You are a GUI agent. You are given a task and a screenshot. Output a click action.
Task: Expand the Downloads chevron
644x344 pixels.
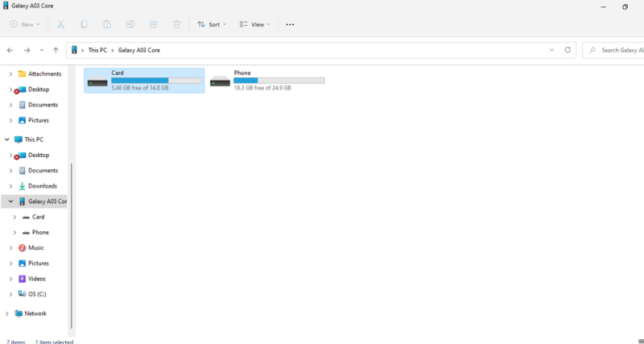[x=11, y=186]
